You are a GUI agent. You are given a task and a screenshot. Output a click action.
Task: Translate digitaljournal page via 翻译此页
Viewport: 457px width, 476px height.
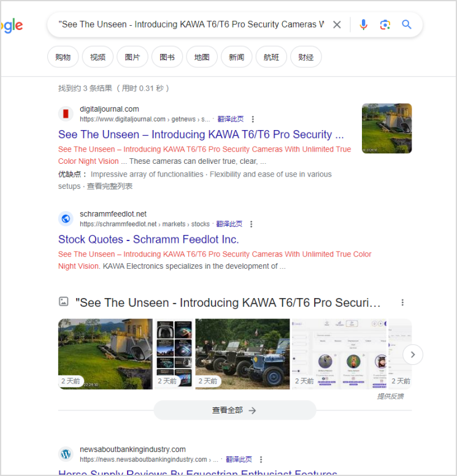pyautogui.click(x=231, y=119)
